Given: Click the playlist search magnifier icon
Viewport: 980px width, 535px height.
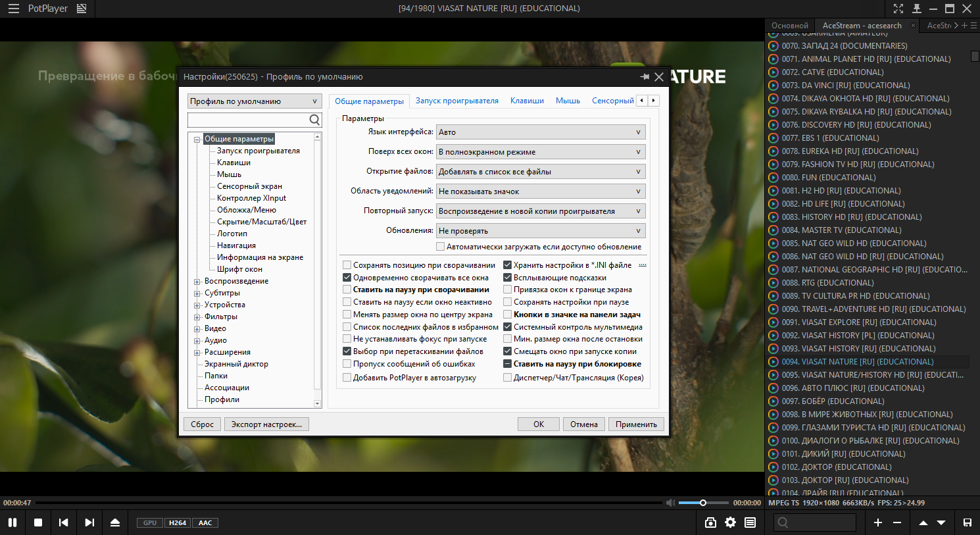Looking at the screenshot, I should pos(783,522).
